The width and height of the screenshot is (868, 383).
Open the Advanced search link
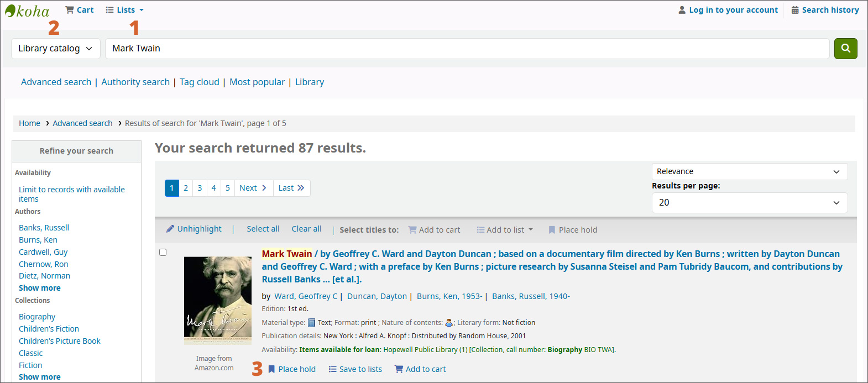tap(56, 82)
